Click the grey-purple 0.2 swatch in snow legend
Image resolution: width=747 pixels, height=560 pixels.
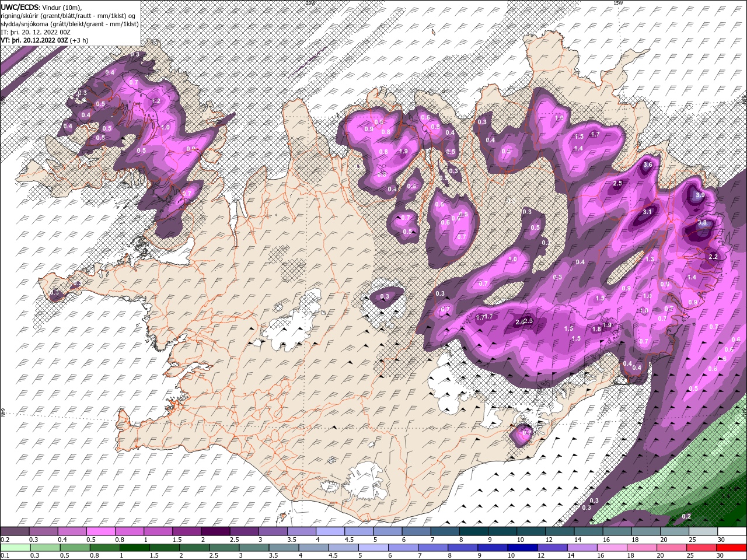tap(15, 531)
